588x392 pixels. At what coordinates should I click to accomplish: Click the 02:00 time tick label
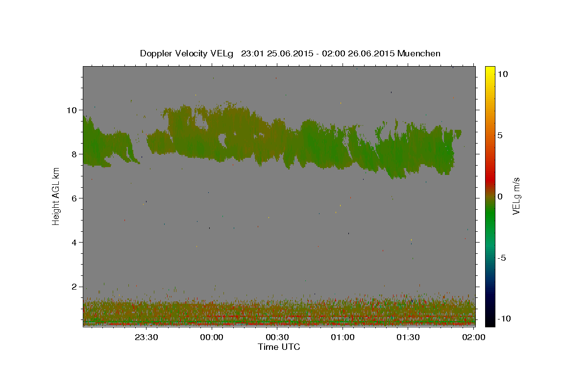tap(473, 337)
